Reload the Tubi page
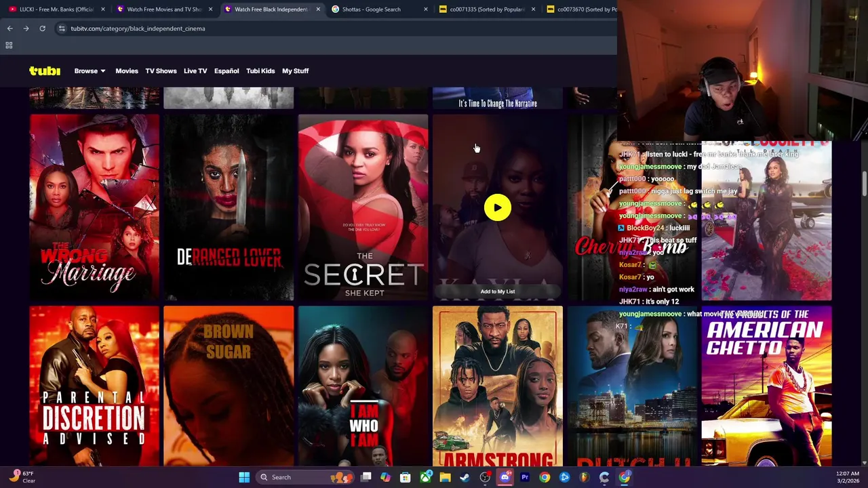Screen dimensions: 868x488 (x=42, y=28)
